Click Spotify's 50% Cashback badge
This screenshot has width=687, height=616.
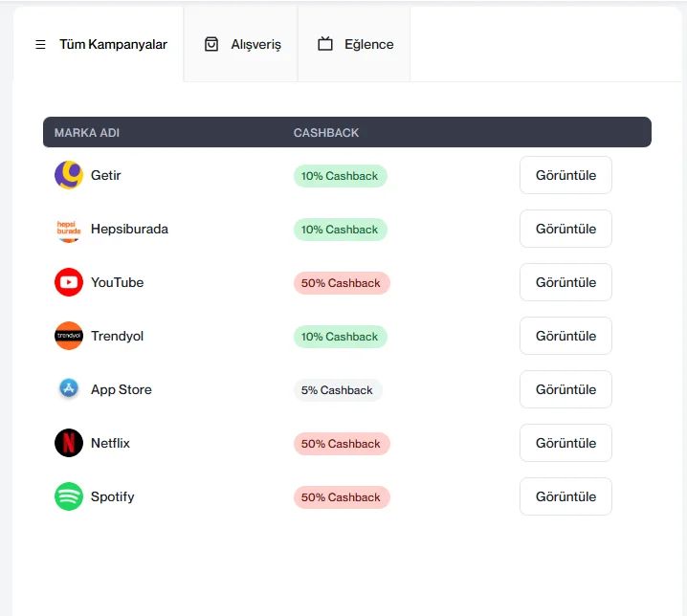pyautogui.click(x=342, y=497)
